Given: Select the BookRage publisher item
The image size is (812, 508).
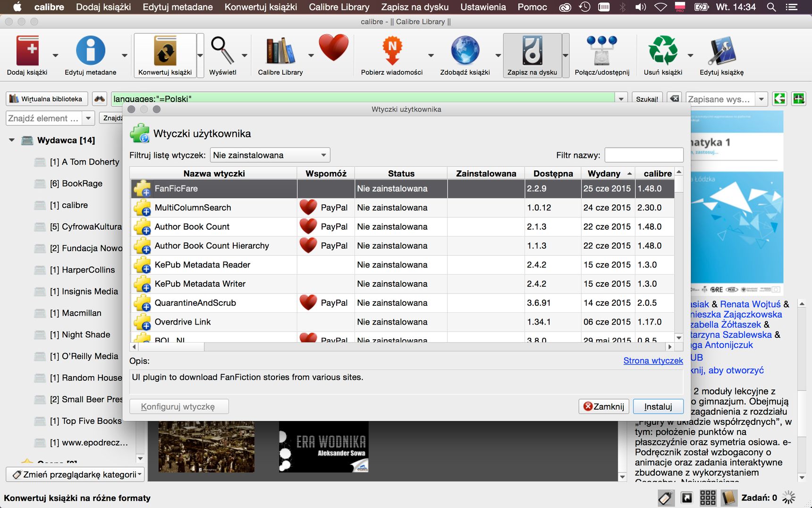Looking at the screenshot, I should (x=76, y=183).
